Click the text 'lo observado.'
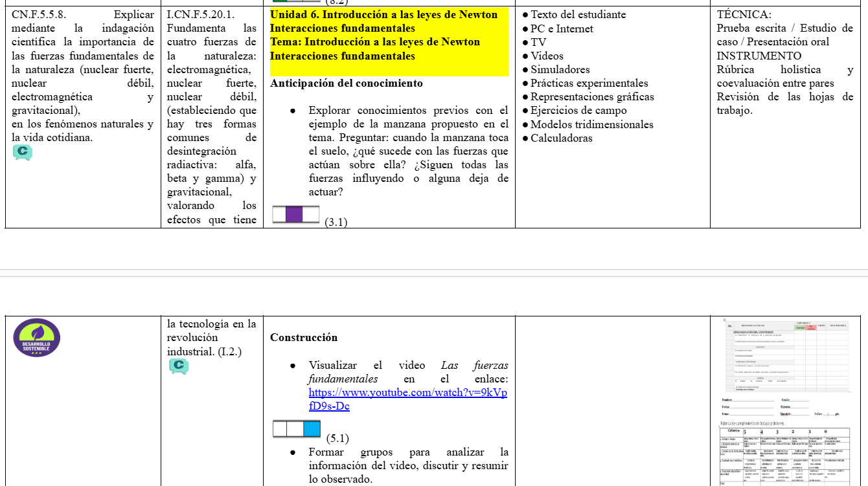 pyautogui.click(x=341, y=480)
